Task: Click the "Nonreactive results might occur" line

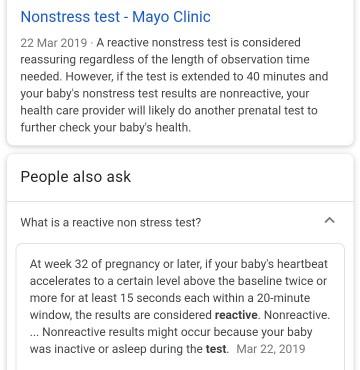Action: point(171,332)
